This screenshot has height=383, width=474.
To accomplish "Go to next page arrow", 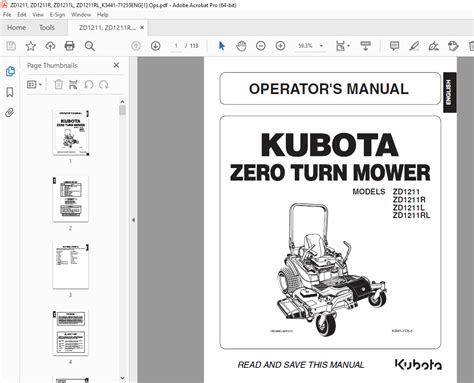I will 156,46.
